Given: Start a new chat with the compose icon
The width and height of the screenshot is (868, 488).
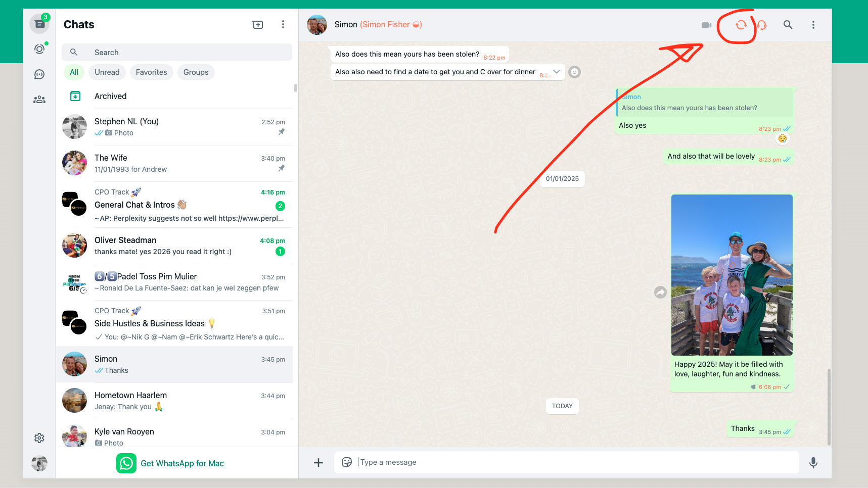Looking at the screenshot, I should [x=258, y=24].
